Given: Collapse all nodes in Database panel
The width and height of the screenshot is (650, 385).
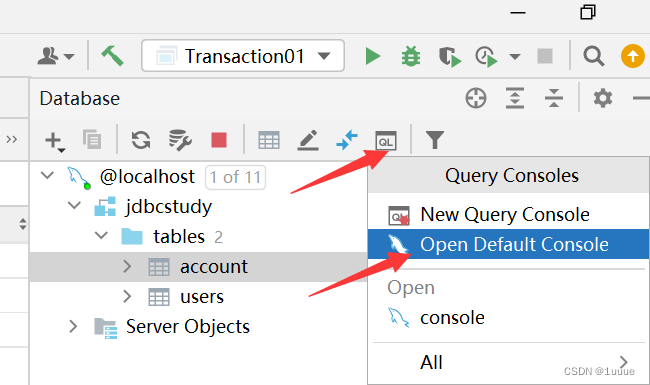Looking at the screenshot, I should click(554, 98).
